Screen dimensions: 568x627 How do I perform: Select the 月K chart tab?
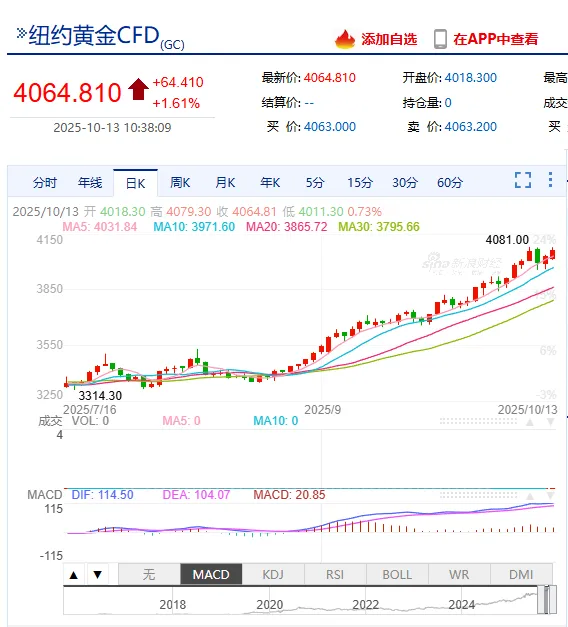coord(225,183)
